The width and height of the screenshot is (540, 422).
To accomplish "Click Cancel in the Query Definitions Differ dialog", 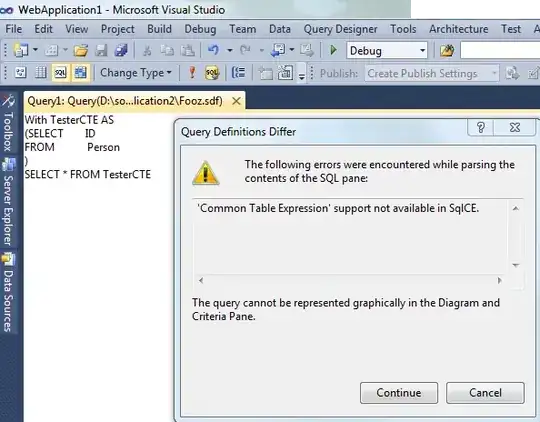I will 485,393.
